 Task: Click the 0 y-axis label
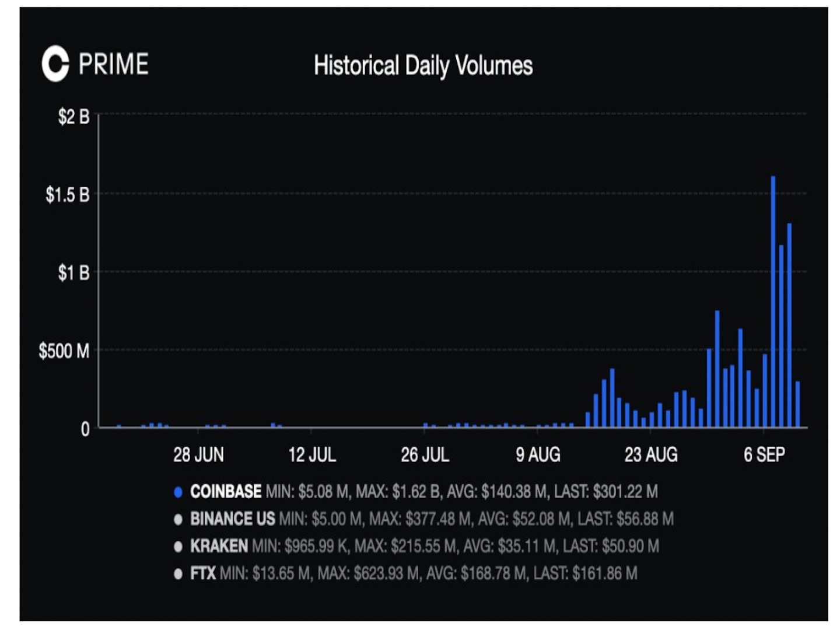point(85,429)
